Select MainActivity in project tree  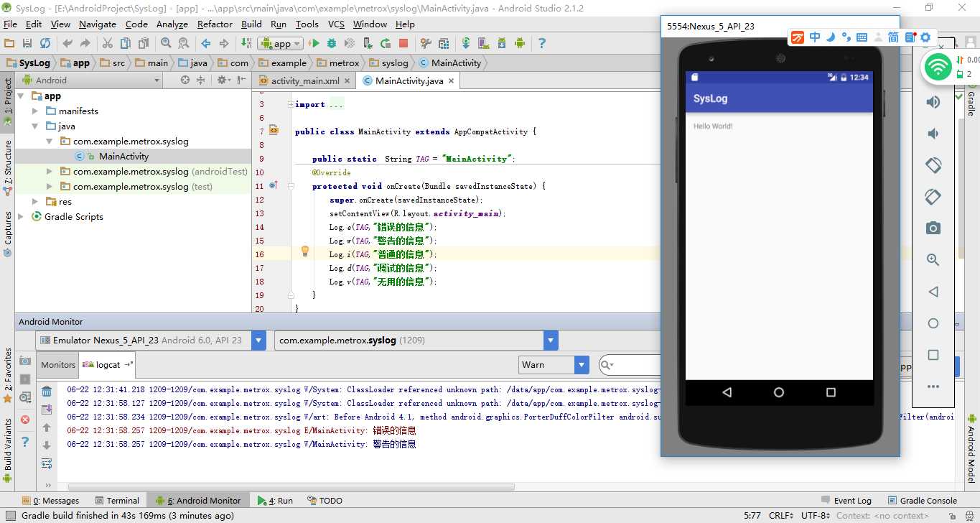tap(123, 157)
